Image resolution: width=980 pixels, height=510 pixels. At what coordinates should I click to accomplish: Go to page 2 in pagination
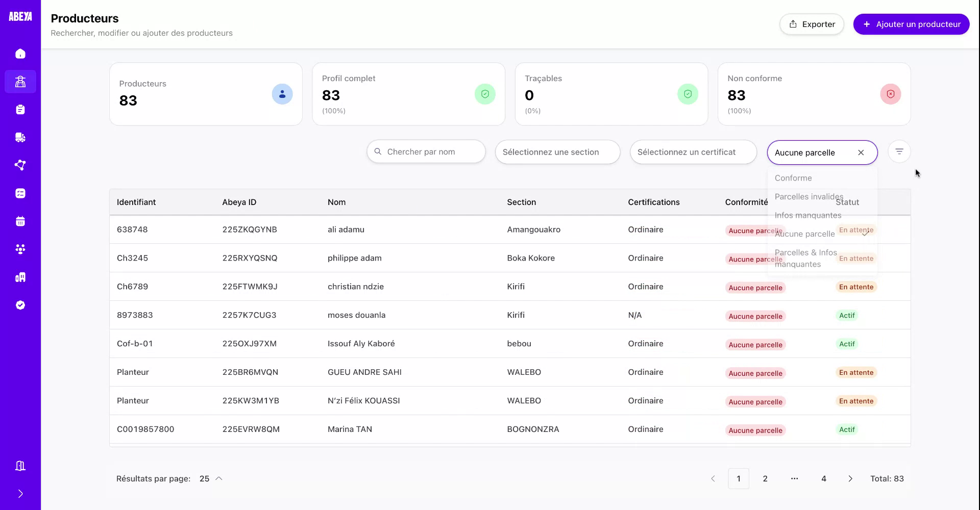[x=765, y=479]
